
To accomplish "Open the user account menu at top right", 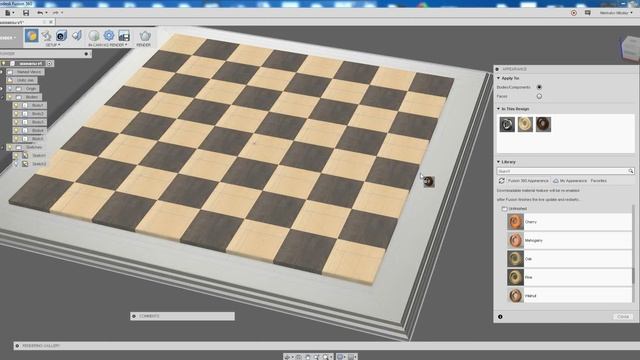I will (616, 13).
